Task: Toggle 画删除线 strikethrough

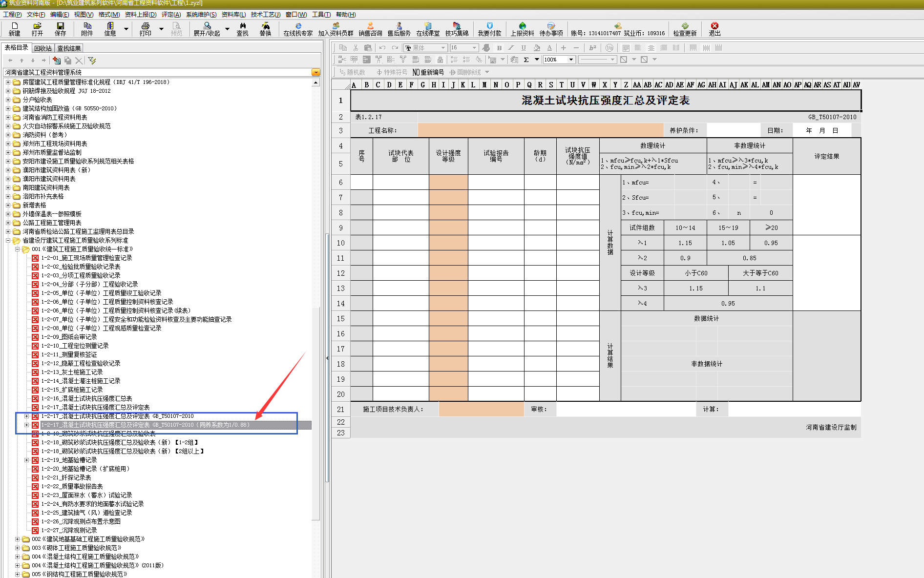Action: (x=465, y=72)
